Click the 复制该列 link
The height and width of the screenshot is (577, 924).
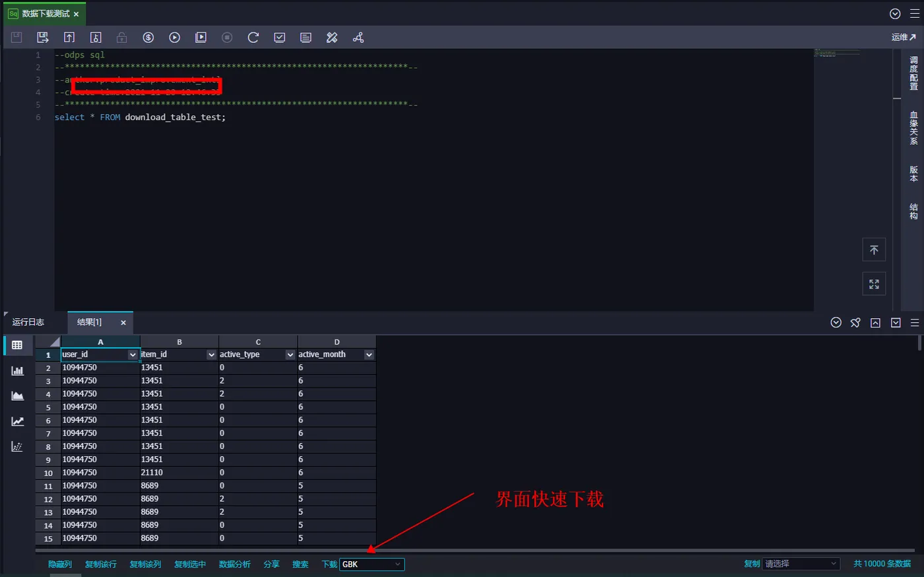145,564
